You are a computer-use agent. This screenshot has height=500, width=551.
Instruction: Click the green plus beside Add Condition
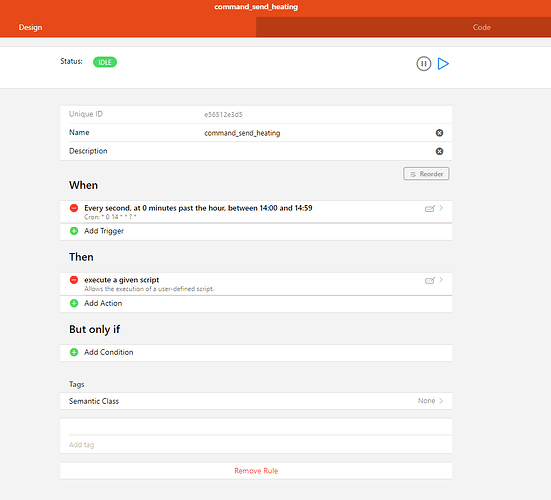[74, 352]
